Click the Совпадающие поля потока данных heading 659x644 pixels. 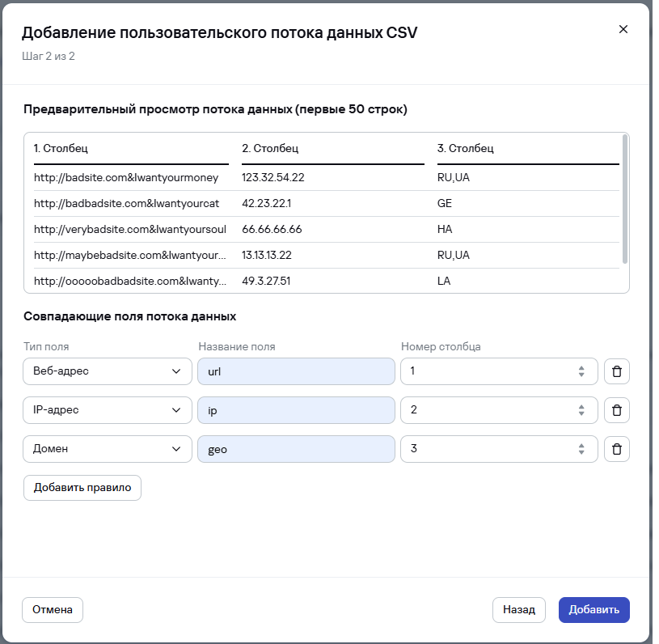click(x=130, y=316)
